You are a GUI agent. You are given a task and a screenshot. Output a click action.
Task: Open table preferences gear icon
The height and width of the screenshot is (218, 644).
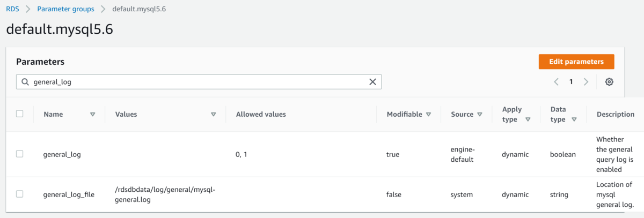point(609,82)
